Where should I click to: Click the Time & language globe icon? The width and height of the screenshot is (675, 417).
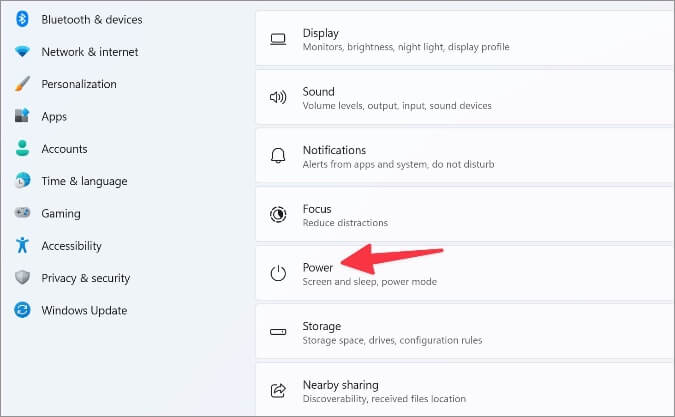tap(22, 181)
